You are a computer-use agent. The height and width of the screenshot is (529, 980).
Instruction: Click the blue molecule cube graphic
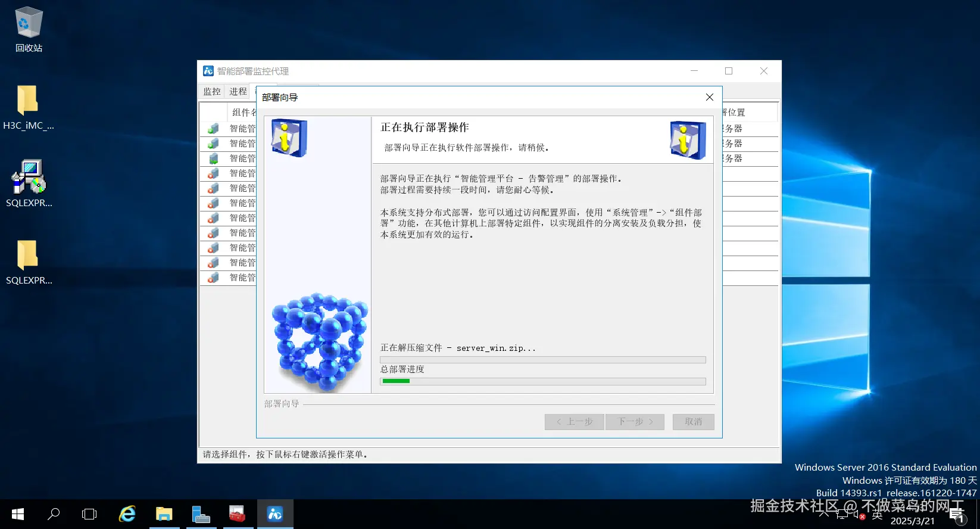point(320,341)
